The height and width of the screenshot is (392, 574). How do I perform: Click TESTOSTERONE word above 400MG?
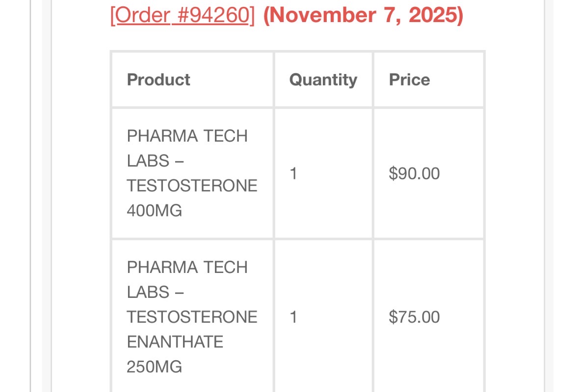pos(192,186)
